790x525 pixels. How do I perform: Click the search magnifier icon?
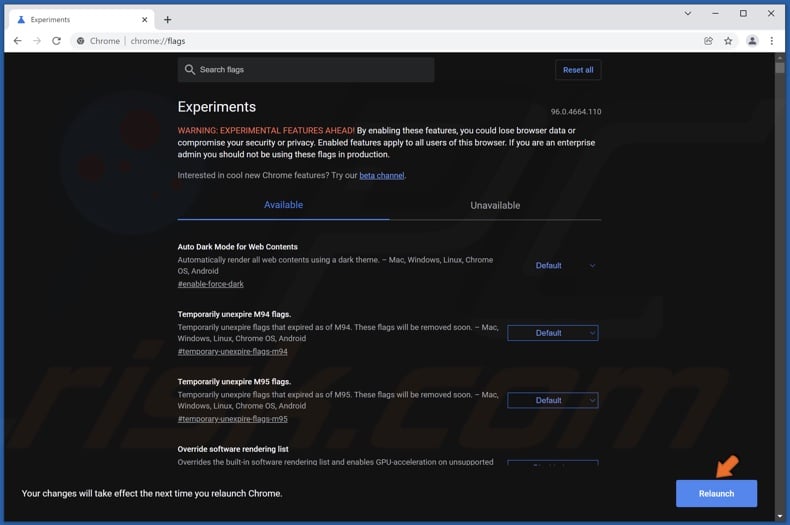[189, 70]
